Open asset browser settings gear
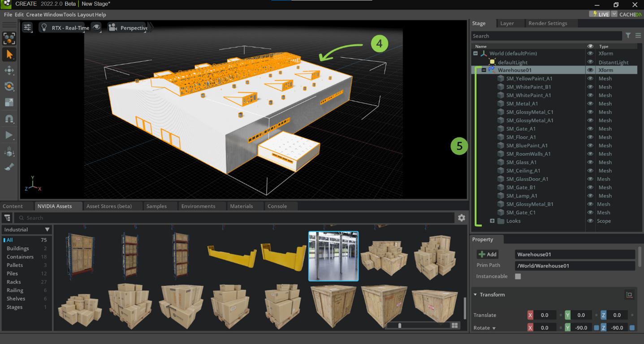Viewport: 644px width, 344px height. tap(461, 218)
